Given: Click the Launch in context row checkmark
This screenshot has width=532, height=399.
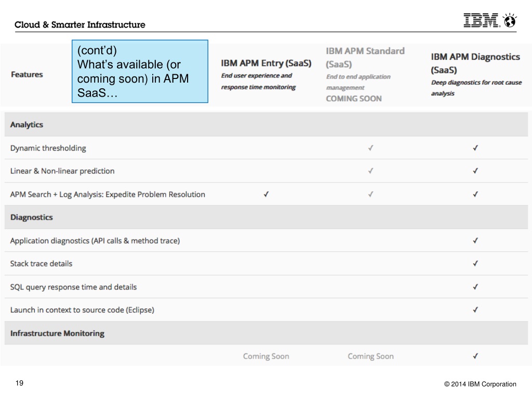Looking at the screenshot, I should coord(475,310).
